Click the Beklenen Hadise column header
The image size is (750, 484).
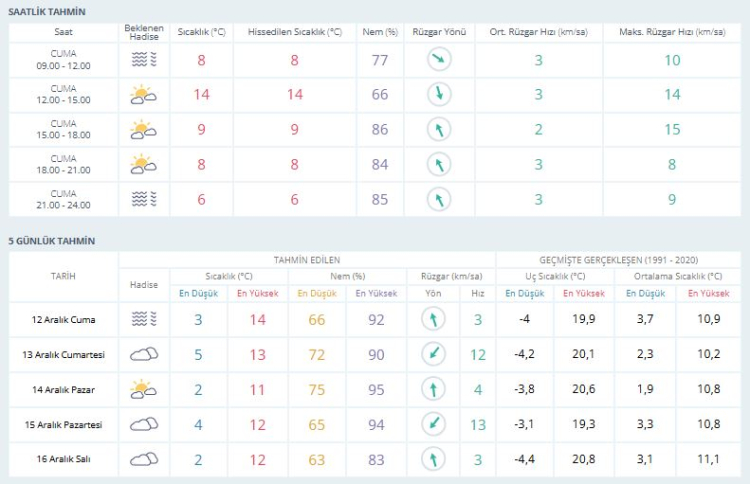click(x=144, y=32)
